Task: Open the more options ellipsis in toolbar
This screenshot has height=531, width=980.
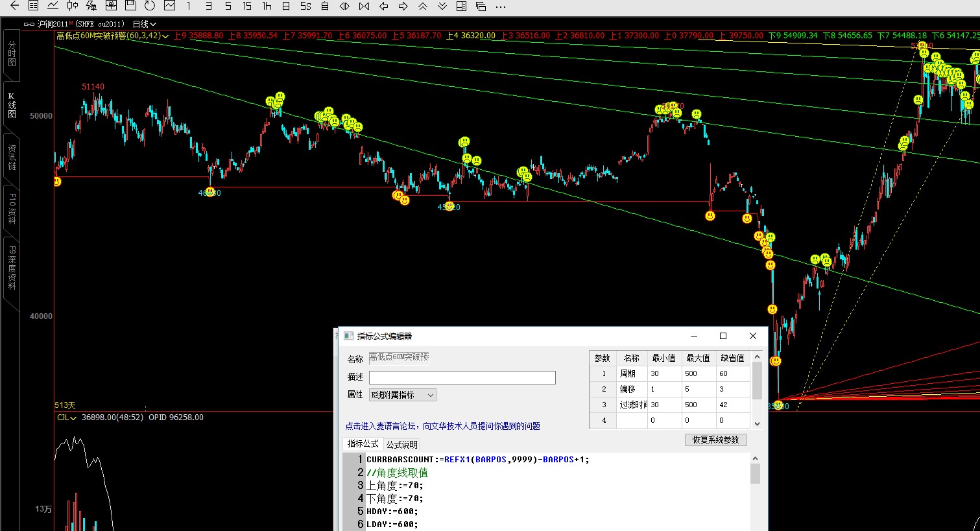Action: click(x=500, y=6)
